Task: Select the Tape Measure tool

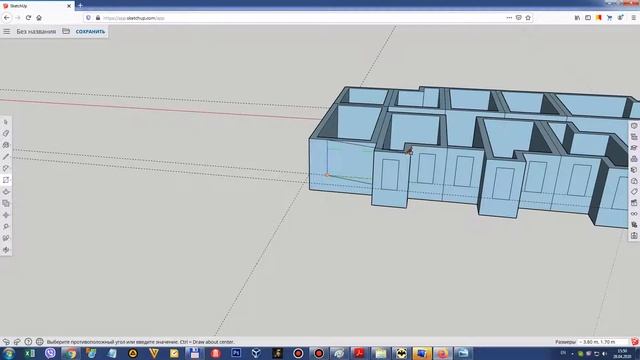Action: [6, 227]
